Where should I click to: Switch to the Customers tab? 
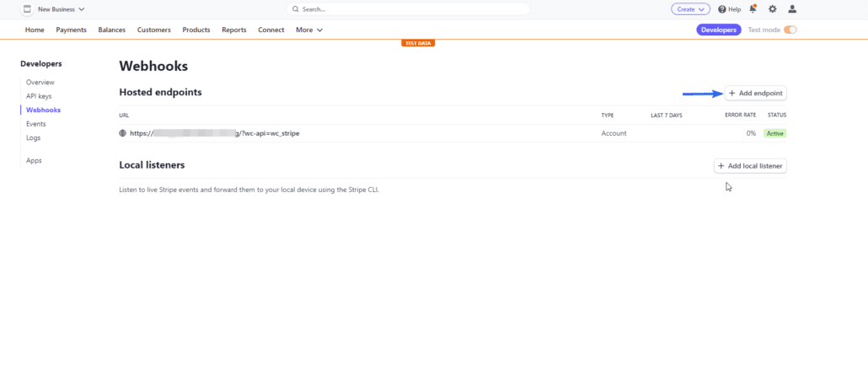[x=154, y=29]
